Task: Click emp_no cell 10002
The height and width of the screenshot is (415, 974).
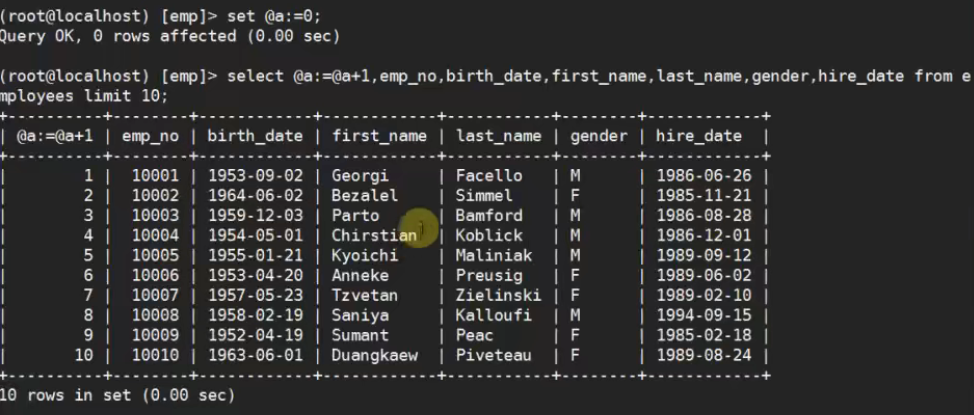Action: pyautogui.click(x=155, y=196)
